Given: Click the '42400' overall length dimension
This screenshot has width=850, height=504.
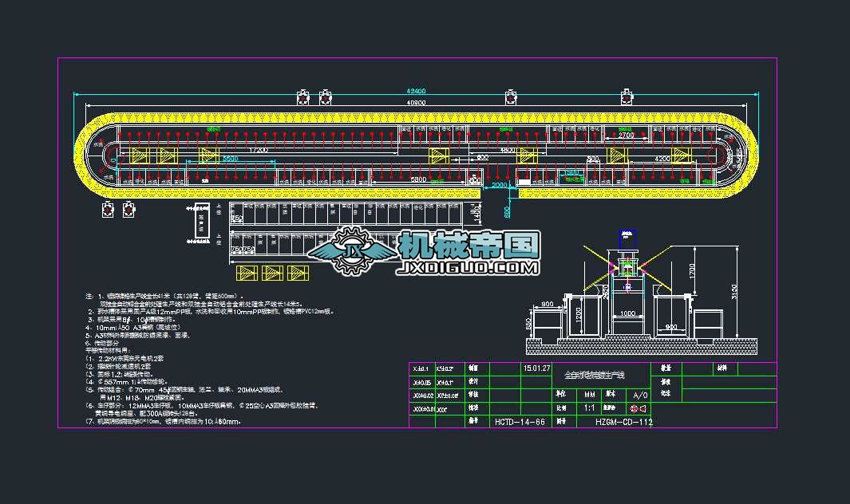Looking at the screenshot, I should tap(416, 91).
